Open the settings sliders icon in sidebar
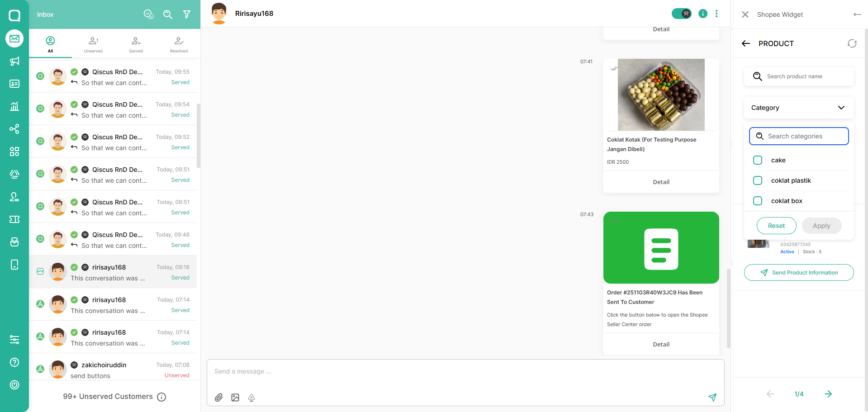This screenshot has height=412, width=868. [14, 340]
